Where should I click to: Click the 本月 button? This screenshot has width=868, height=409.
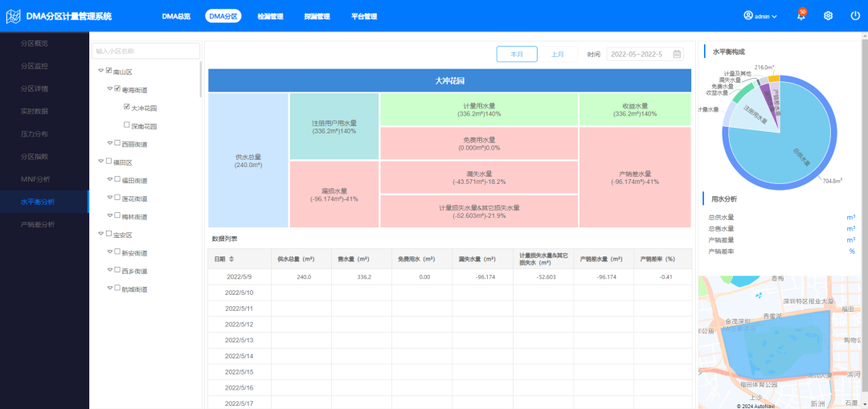517,54
